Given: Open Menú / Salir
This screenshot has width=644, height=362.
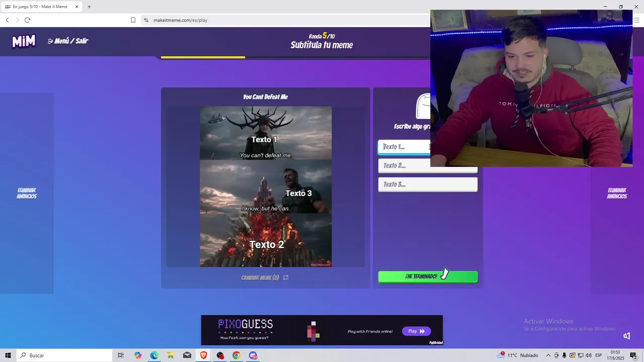Looking at the screenshot, I should 68,41.
